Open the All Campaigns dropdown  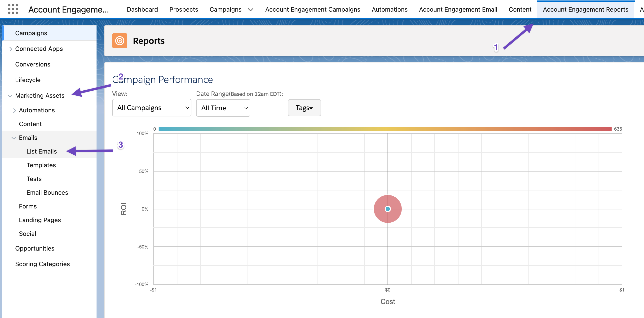(x=151, y=108)
